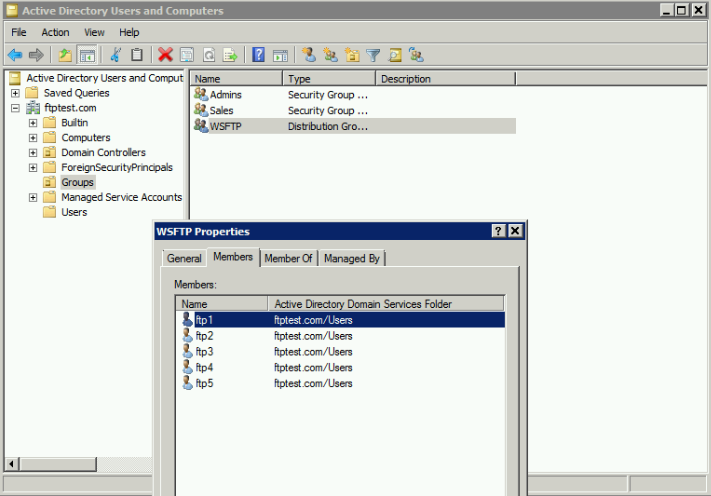Select the Saved Queries tree label

coord(77,93)
